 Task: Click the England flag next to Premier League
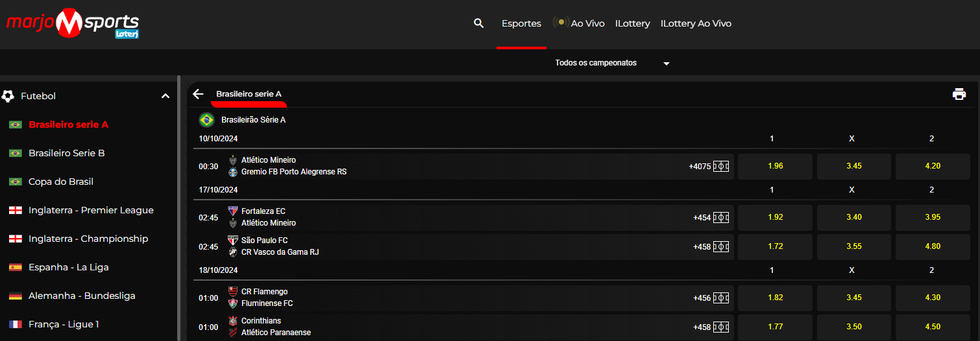pos(16,210)
